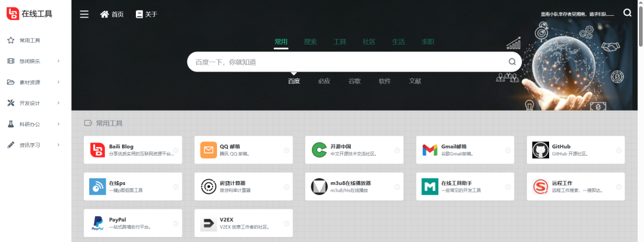Image resolution: width=644 pixels, height=242 pixels.
Task: Switch to the 搜索 tab
Action: 311,42
